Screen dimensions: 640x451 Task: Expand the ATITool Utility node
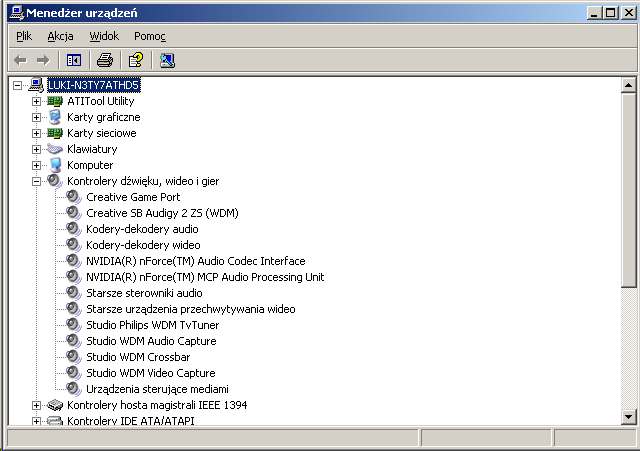tap(36, 101)
